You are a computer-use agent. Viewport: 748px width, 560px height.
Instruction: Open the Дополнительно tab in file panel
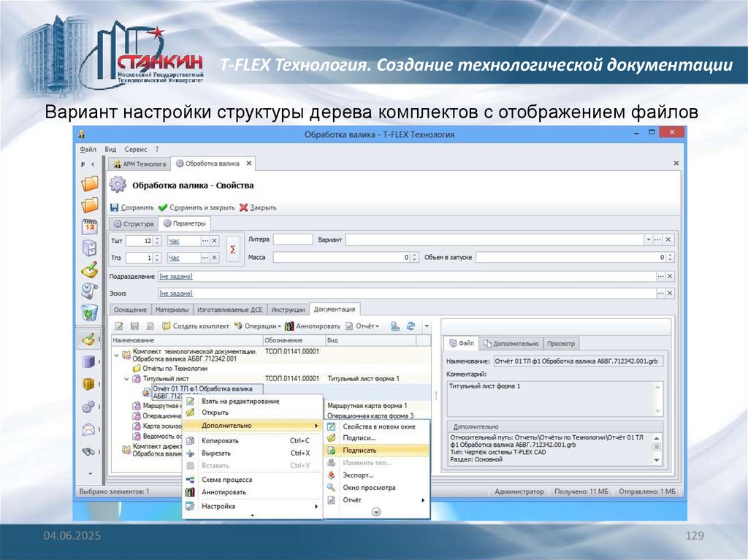click(x=511, y=343)
